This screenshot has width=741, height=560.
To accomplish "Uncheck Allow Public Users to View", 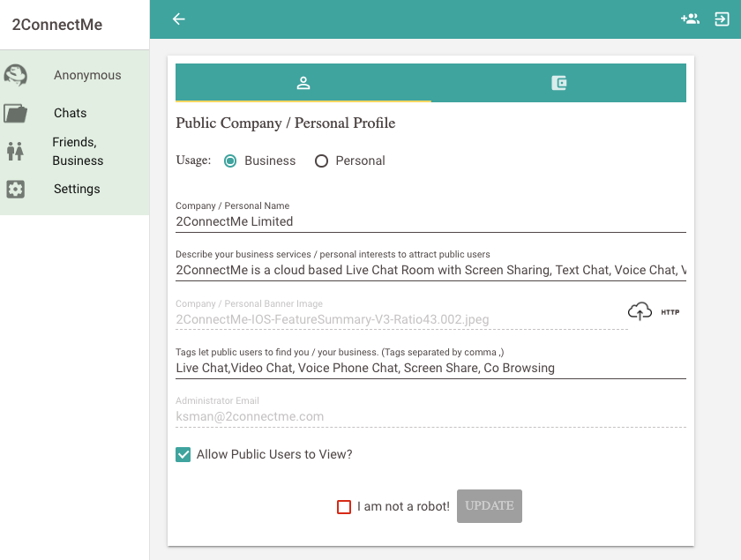I will (x=183, y=455).
